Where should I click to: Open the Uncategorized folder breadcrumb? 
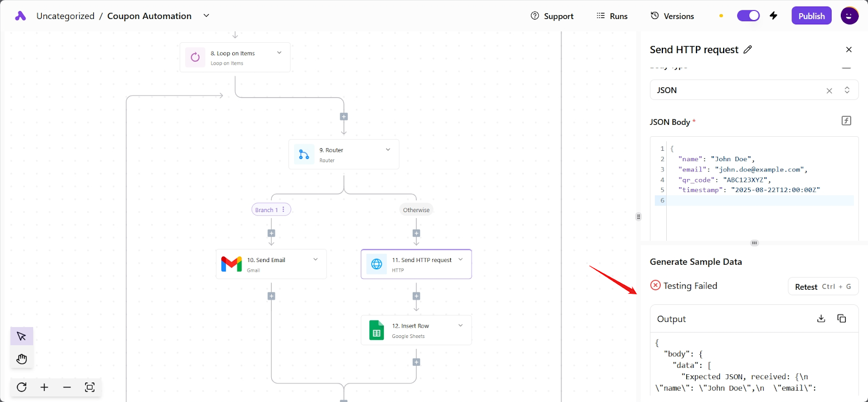pyautogui.click(x=65, y=16)
